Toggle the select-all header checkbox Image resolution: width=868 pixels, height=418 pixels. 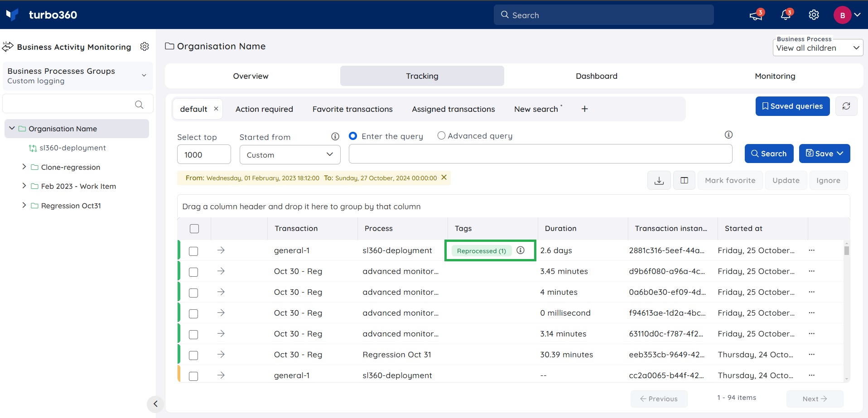[194, 229]
